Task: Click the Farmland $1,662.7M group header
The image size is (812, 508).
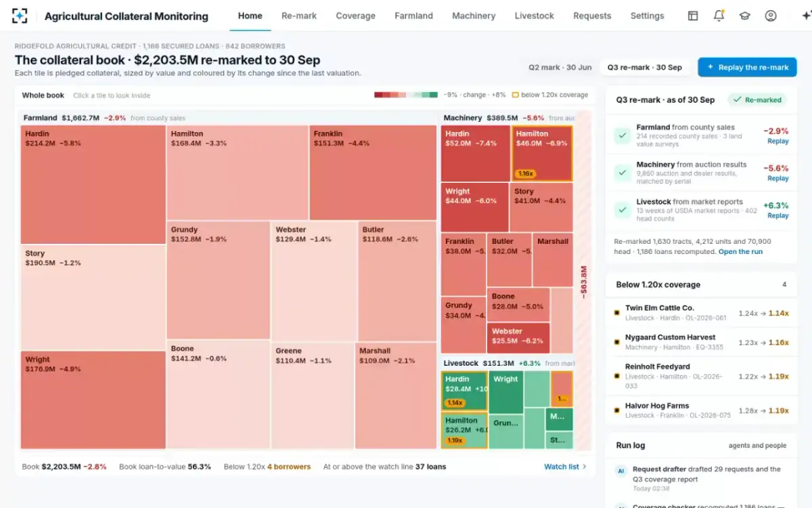Action: coord(228,118)
